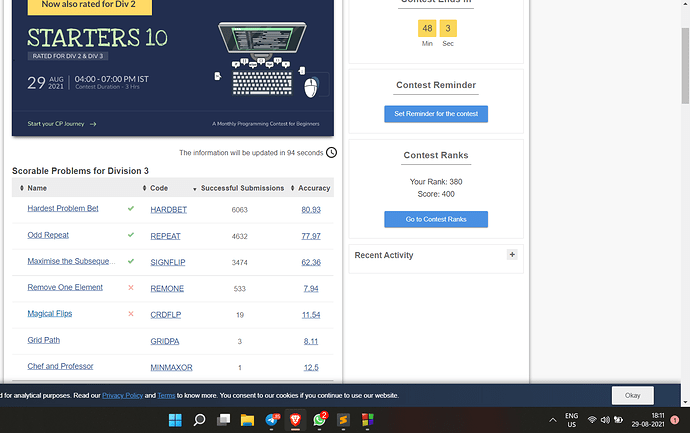Open Hardest Problem Bet problem
Screen dimensions: 690x433
click(63, 208)
